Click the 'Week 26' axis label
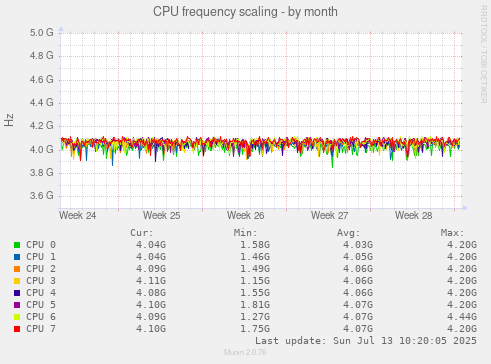491x364 pixels. (246, 216)
